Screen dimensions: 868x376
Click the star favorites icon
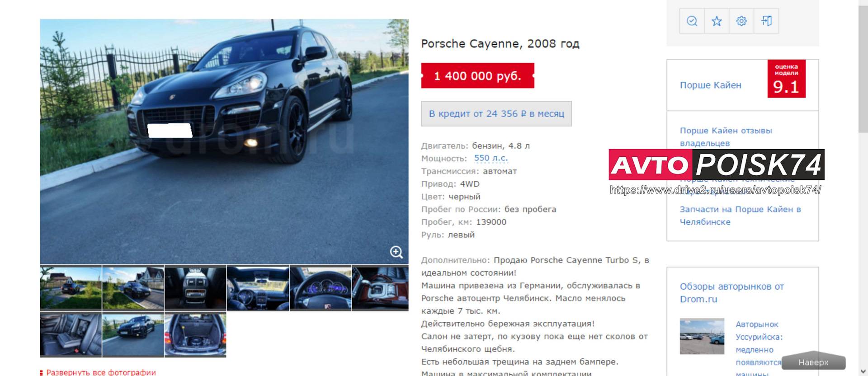717,21
